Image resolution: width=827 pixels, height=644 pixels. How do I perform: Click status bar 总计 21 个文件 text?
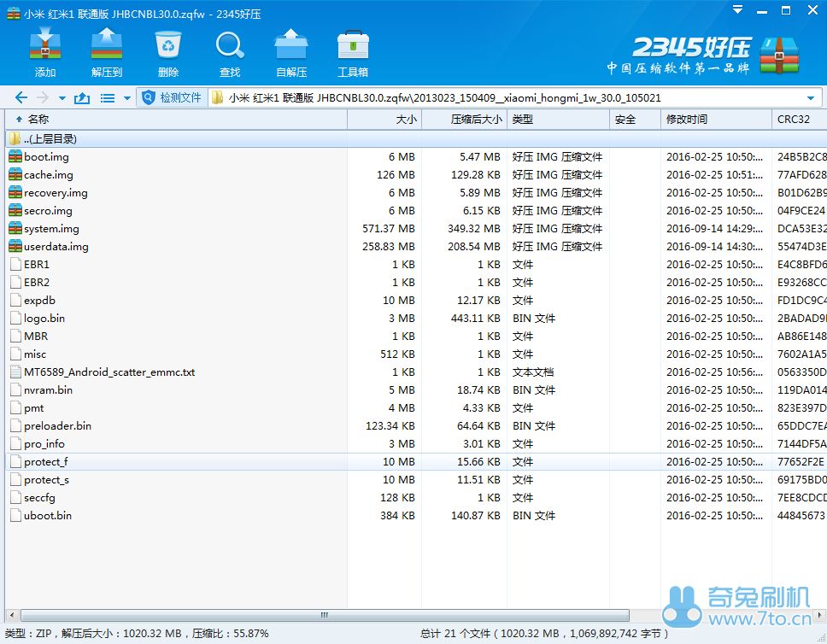455,633
